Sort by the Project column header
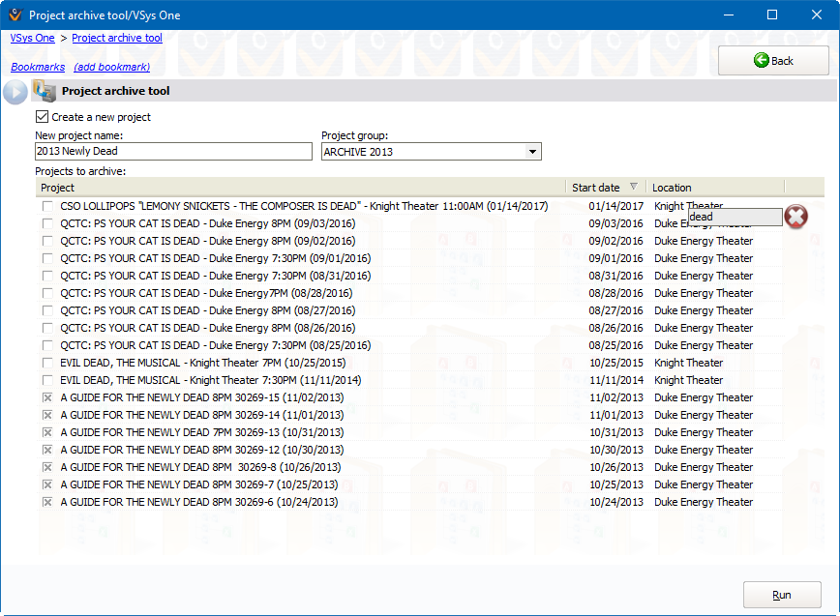The width and height of the screenshot is (840, 616). click(300, 188)
